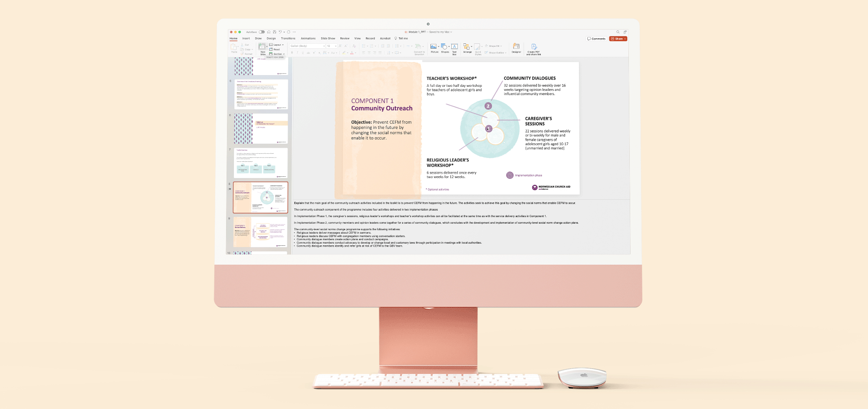This screenshot has width=868, height=409.
Task: Open the Shape Outline dropdown
Action: click(495, 53)
